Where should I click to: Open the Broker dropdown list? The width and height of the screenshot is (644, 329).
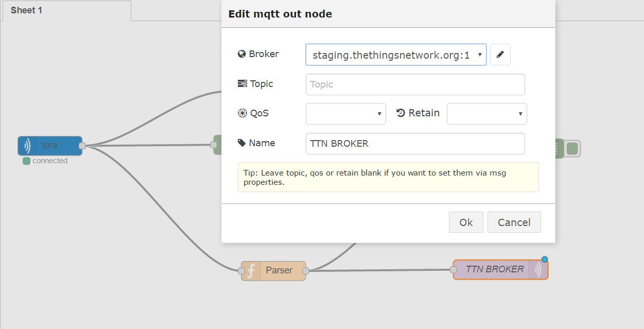(396, 55)
